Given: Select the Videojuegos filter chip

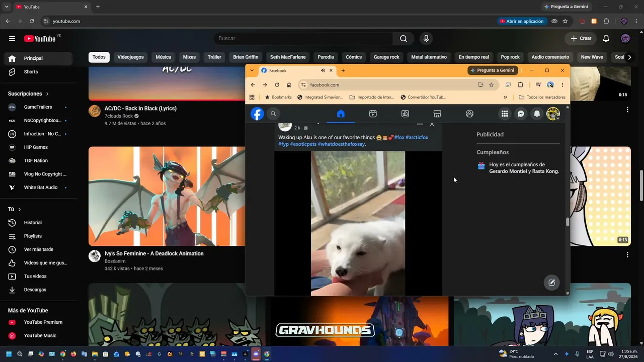Looking at the screenshot, I should [130, 57].
